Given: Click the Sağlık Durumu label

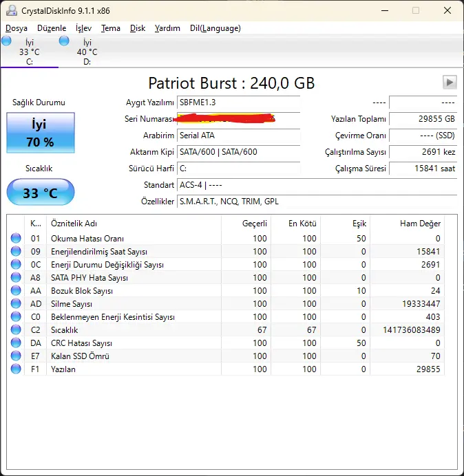Looking at the screenshot, I should pyautogui.click(x=39, y=102).
